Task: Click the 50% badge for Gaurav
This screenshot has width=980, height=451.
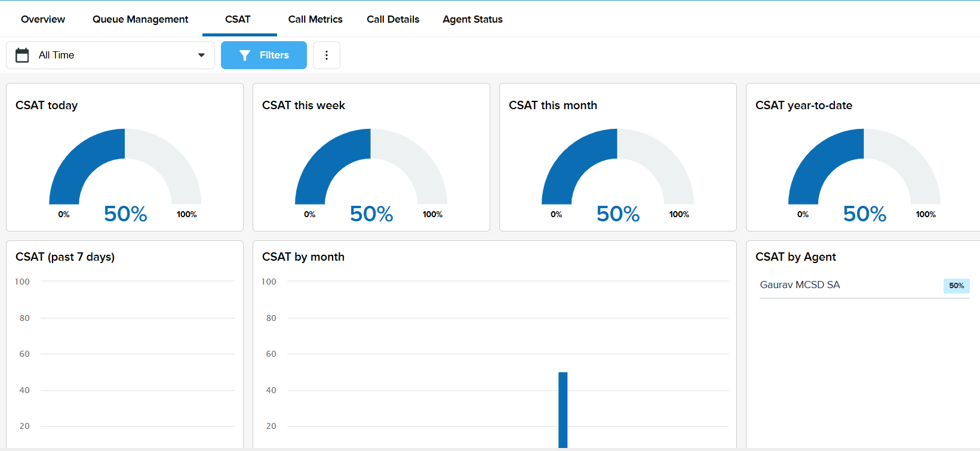Action: point(956,286)
